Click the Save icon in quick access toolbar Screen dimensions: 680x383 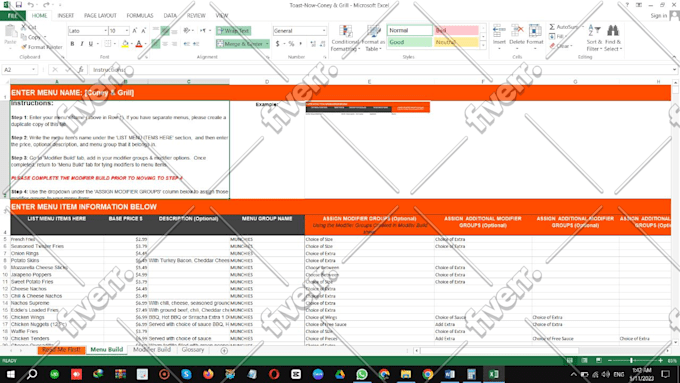[19, 5]
